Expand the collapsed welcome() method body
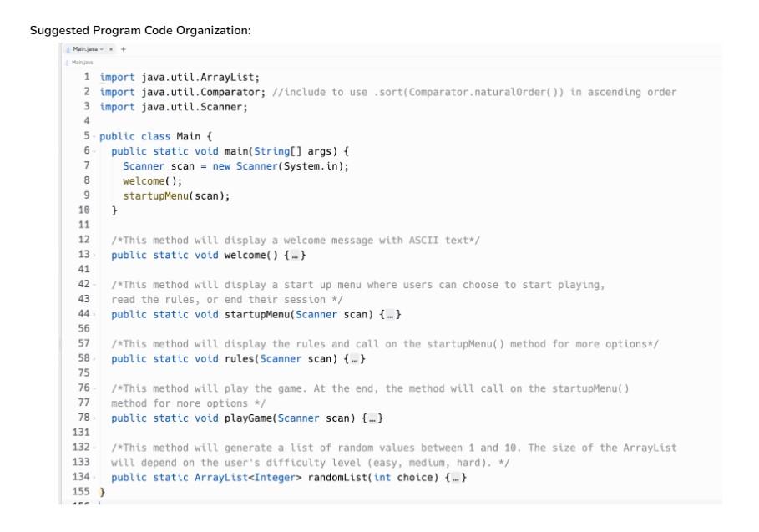Viewport: 759px width, 532px height. [294, 256]
